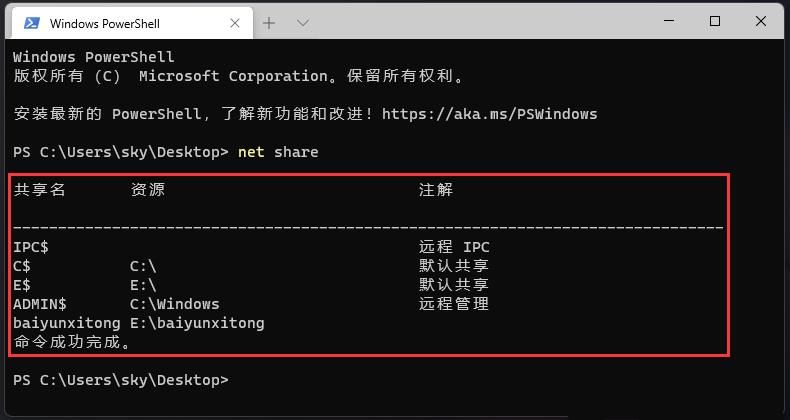Click the 共享名 column header
This screenshot has height=420, width=790.
(40, 190)
